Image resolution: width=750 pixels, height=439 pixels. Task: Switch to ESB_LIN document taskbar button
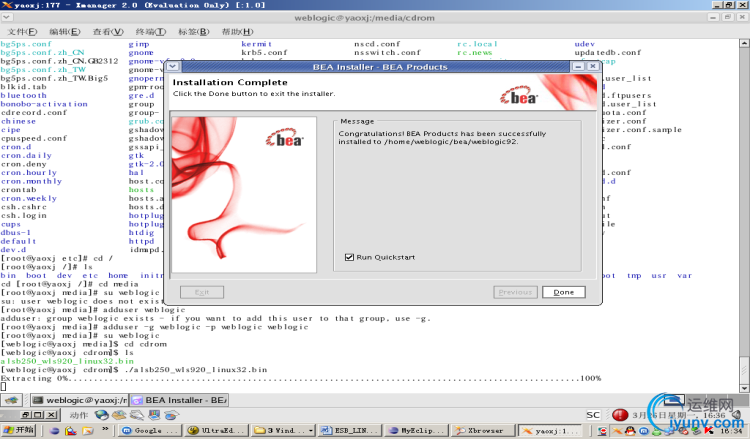click(350, 430)
